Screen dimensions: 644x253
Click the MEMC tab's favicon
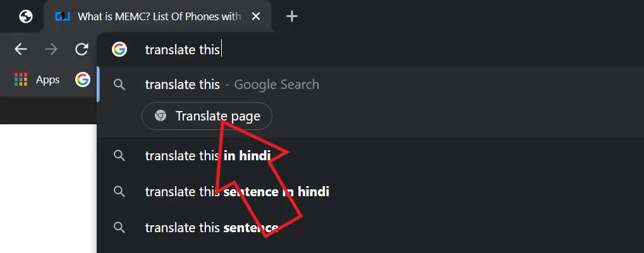coord(63,17)
